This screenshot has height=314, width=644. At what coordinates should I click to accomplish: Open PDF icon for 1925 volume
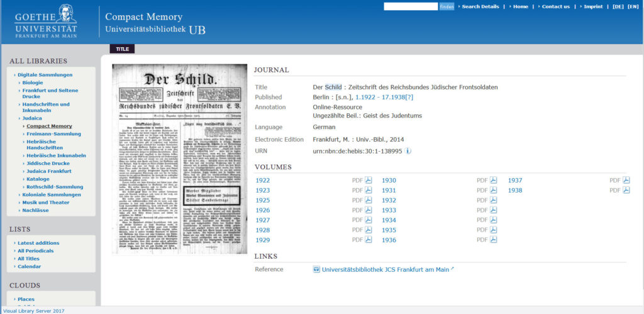369,199
